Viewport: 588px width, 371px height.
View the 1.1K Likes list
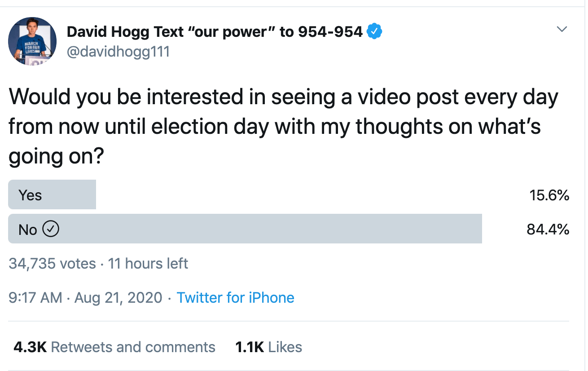coord(268,347)
